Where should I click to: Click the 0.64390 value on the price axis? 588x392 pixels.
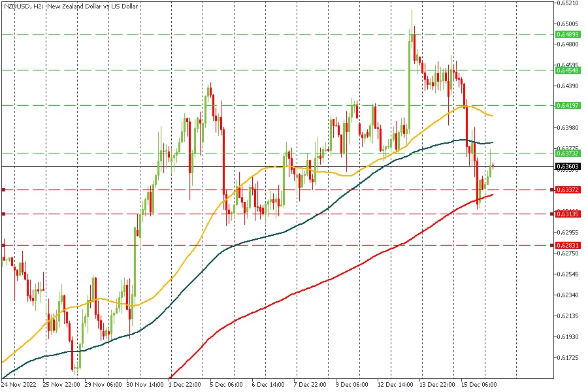[568, 86]
